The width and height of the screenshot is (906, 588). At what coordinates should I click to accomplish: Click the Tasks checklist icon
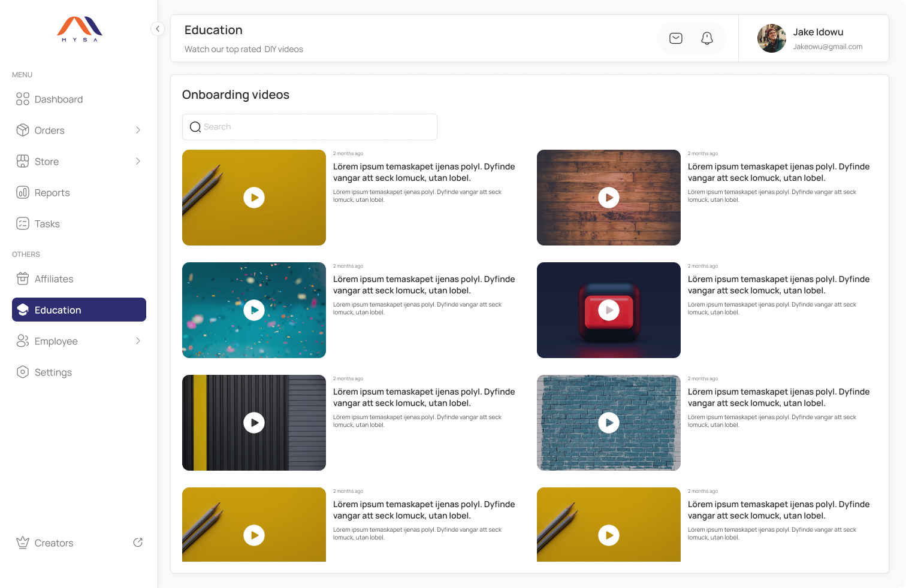pos(23,223)
